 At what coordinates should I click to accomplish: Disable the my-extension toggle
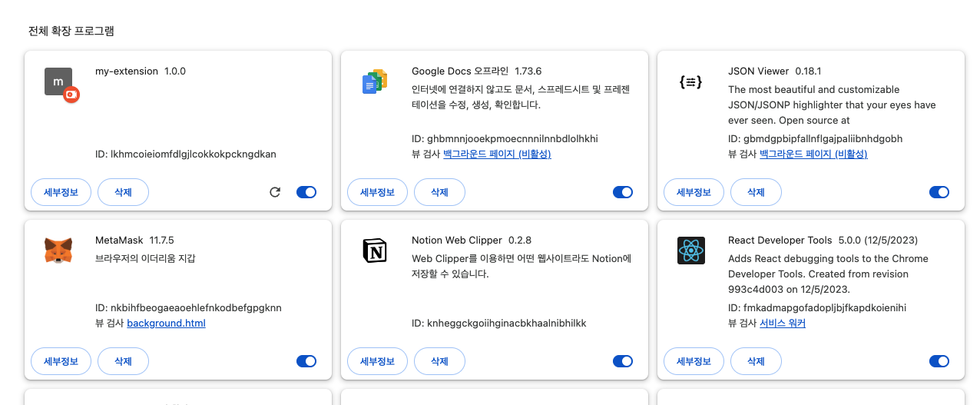(x=306, y=192)
